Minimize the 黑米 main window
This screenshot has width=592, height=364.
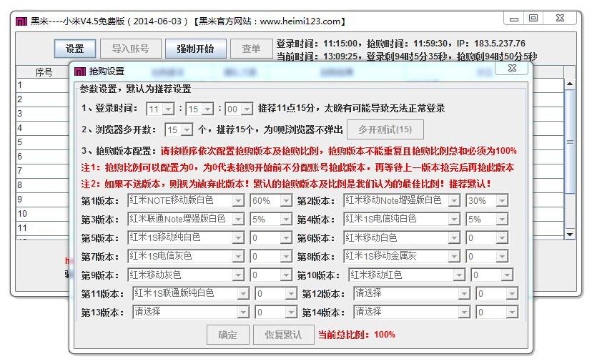pos(514,19)
